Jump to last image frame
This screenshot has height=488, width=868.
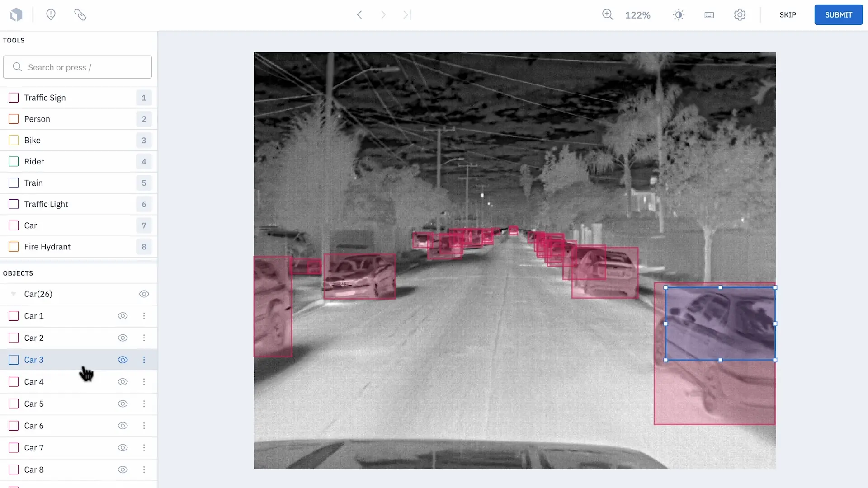pyautogui.click(x=407, y=14)
